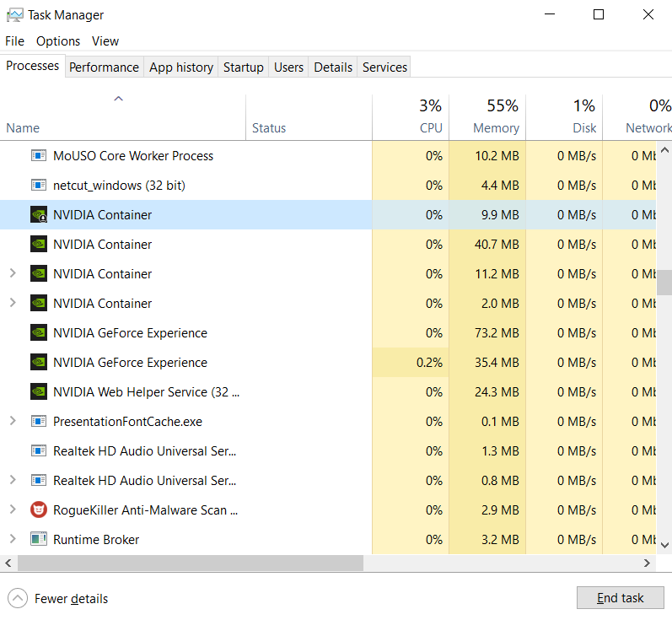672x620 pixels.
Task: Expand the PresentationFontCache.exe process group
Action: coord(13,422)
